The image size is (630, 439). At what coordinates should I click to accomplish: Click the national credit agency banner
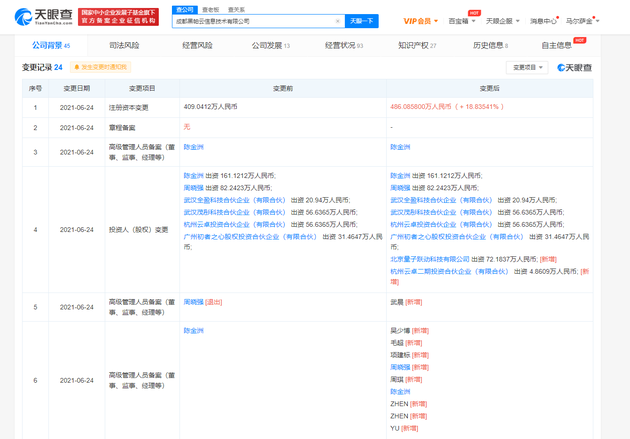(x=118, y=17)
